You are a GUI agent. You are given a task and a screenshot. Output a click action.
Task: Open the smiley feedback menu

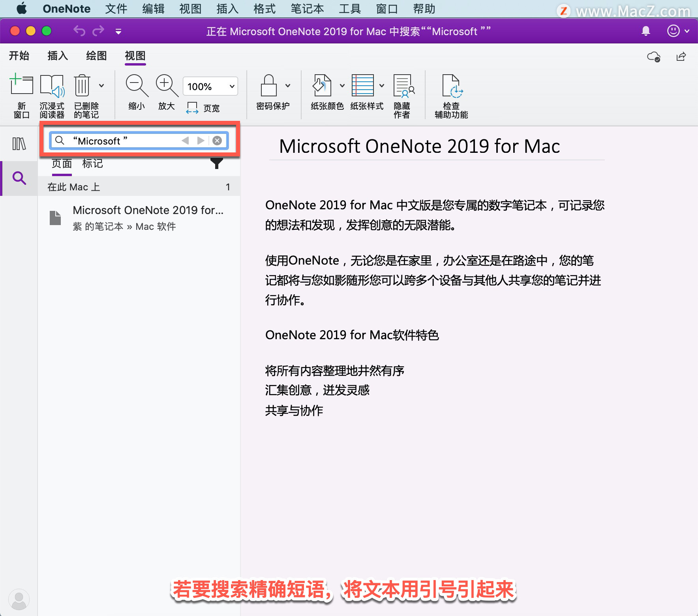(678, 31)
